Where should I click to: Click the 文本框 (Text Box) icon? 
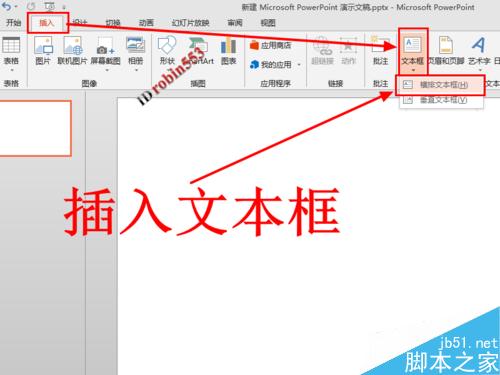click(413, 46)
